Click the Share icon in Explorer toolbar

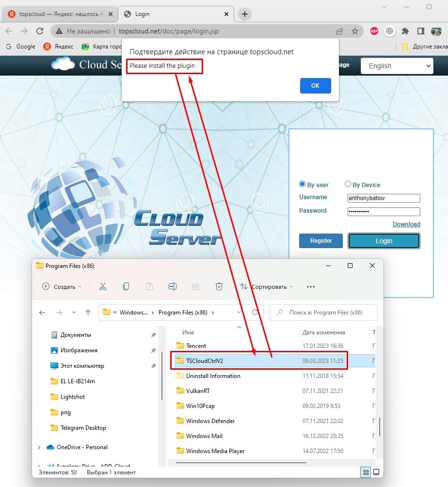click(x=196, y=286)
